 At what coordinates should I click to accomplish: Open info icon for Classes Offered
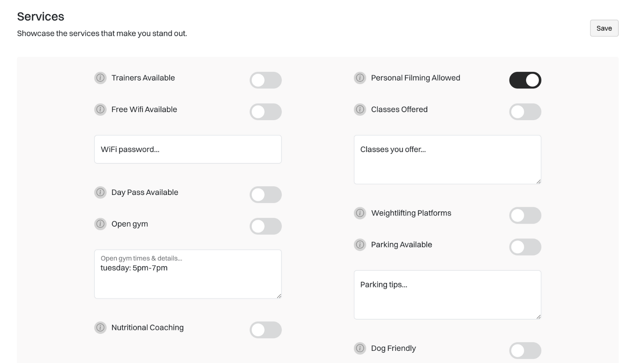(x=360, y=109)
